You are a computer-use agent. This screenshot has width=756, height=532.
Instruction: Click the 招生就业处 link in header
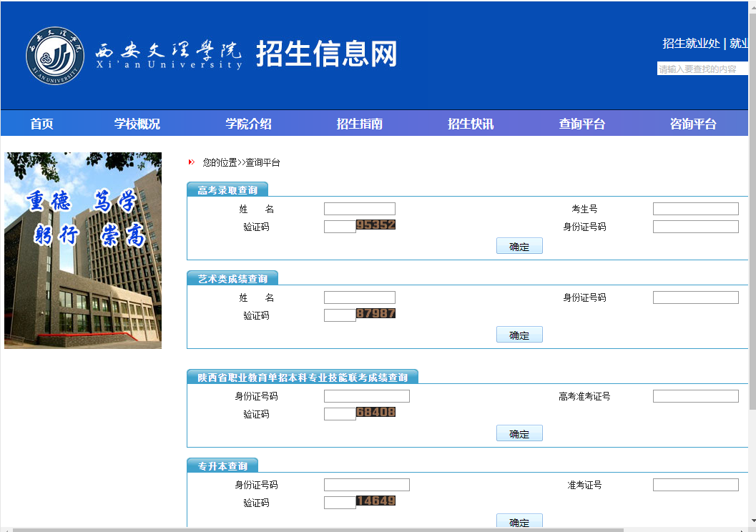click(x=691, y=44)
